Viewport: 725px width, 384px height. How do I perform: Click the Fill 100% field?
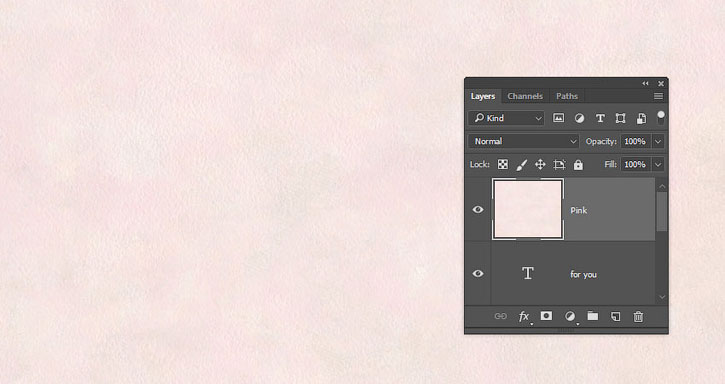(x=636, y=164)
